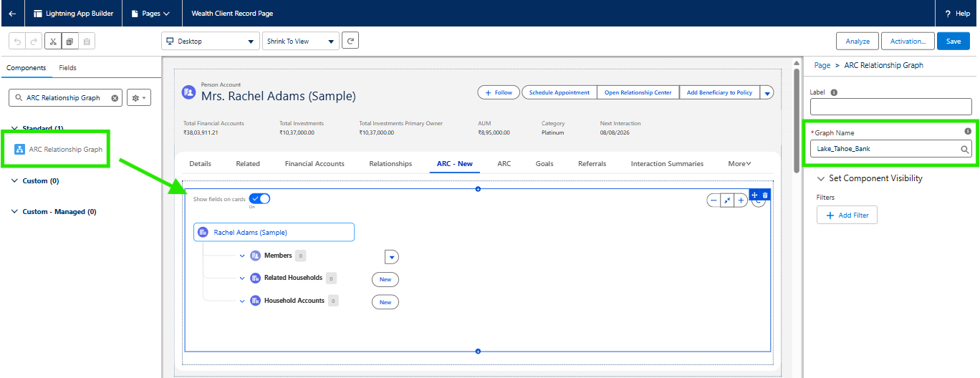Open the Pages menu

point(150,14)
